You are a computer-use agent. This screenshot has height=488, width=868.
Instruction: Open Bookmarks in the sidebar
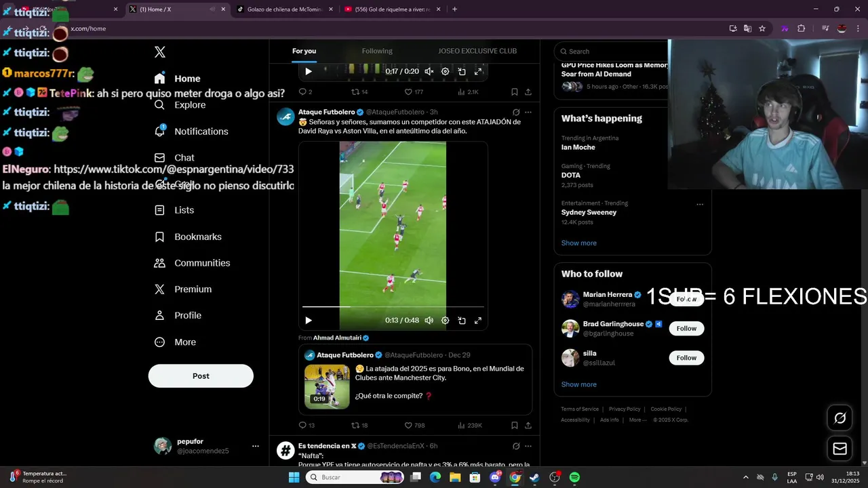189,237
